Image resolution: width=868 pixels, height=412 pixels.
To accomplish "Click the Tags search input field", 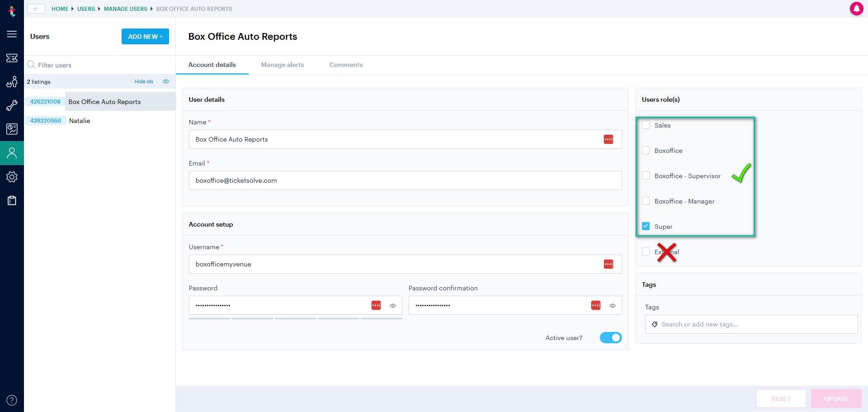I will [751, 324].
